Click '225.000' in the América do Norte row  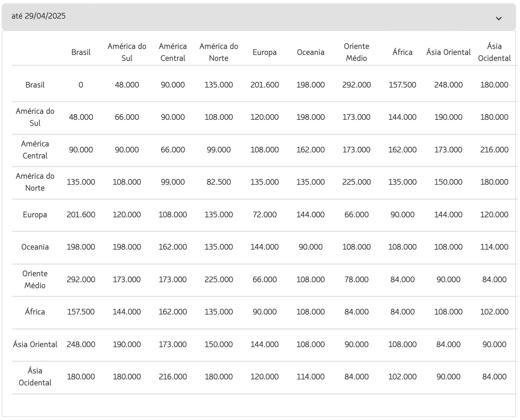[357, 182]
